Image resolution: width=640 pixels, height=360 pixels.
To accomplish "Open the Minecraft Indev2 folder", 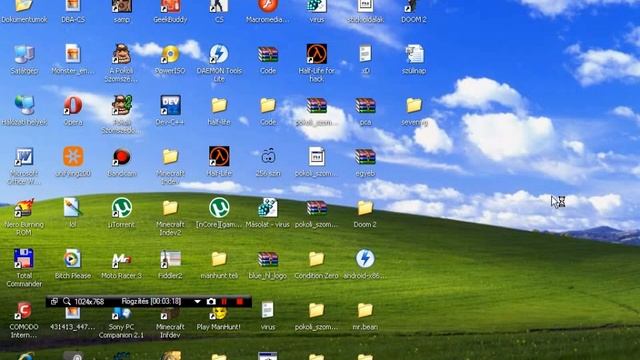I will 170,208.
